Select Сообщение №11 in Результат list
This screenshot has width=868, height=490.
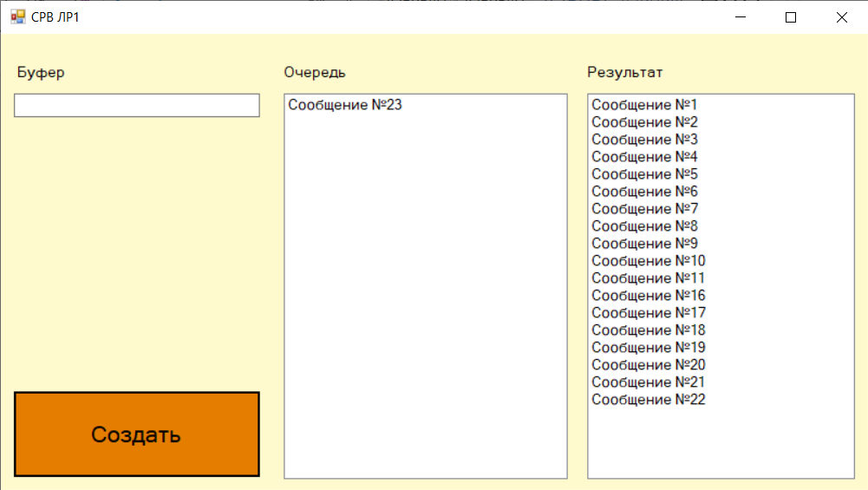click(x=721, y=278)
